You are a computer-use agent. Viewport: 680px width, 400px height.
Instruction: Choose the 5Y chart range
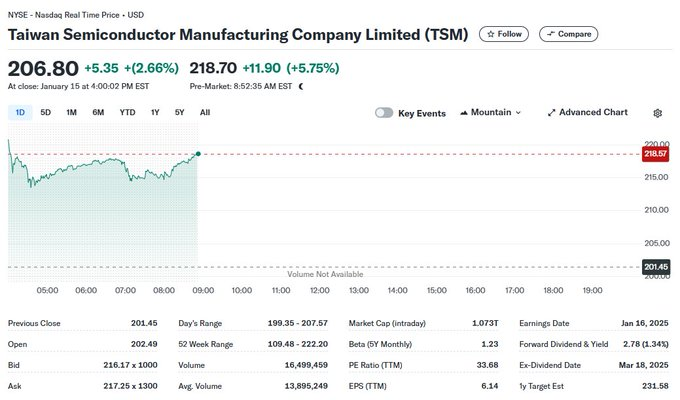point(179,113)
